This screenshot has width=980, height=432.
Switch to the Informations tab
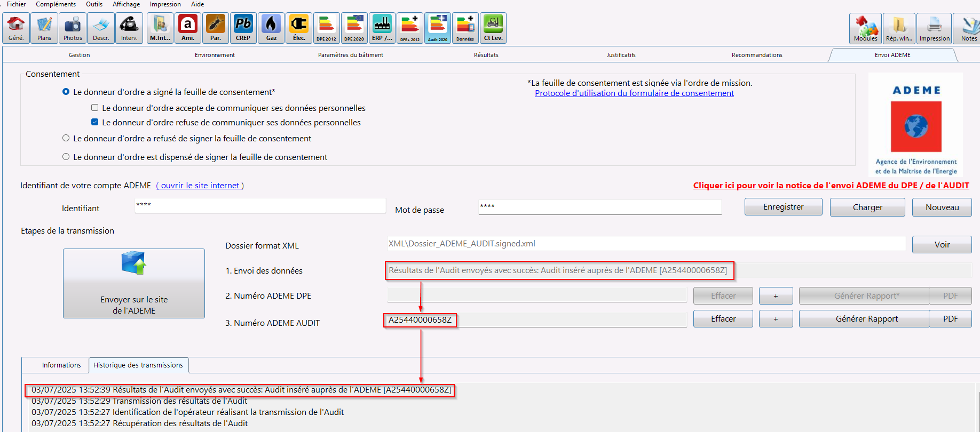tap(61, 365)
